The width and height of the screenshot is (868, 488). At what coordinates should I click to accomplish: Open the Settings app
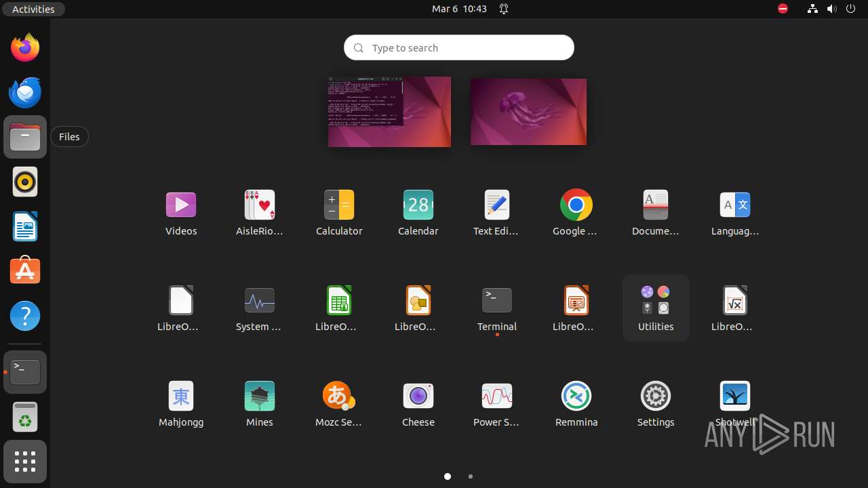tap(656, 404)
